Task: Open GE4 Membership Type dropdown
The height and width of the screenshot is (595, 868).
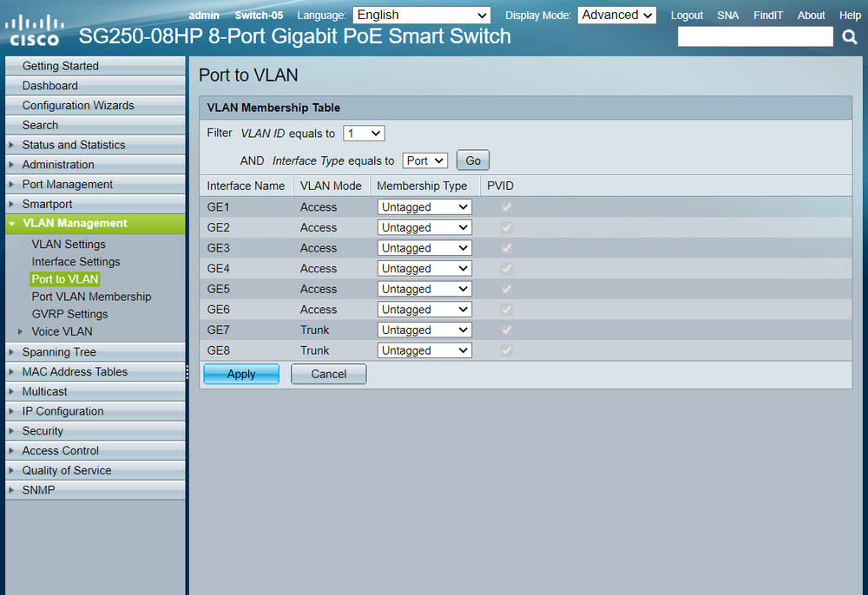Action: tap(424, 269)
